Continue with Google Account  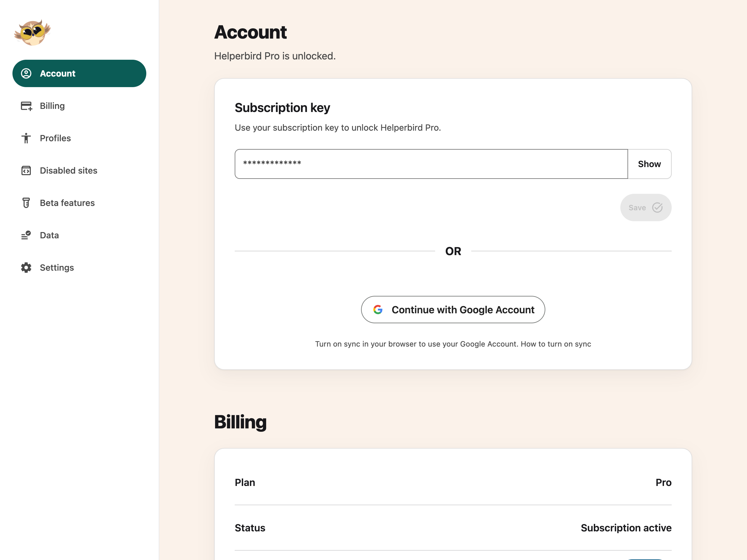(453, 310)
